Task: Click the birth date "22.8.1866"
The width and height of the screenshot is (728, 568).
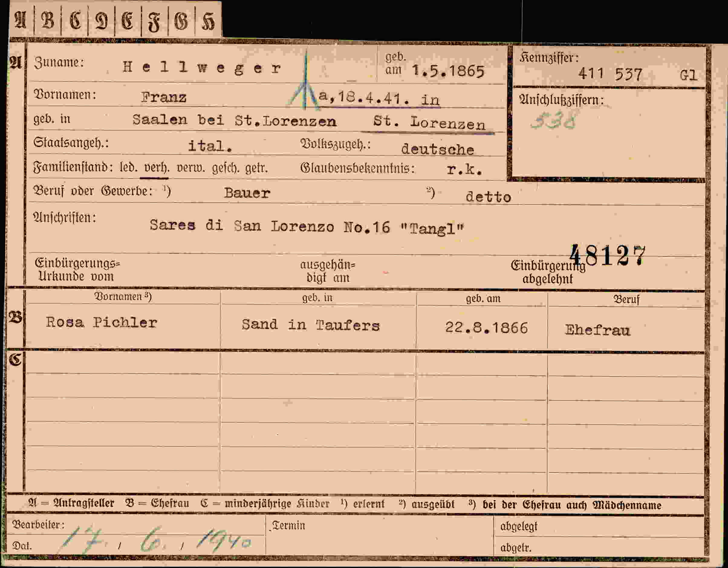Action: (x=487, y=328)
